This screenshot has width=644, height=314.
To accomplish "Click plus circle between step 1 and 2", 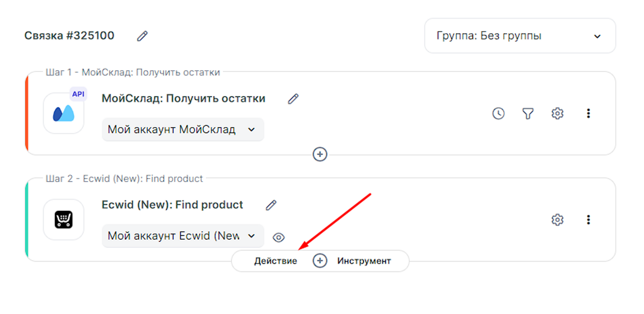I will click(320, 154).
